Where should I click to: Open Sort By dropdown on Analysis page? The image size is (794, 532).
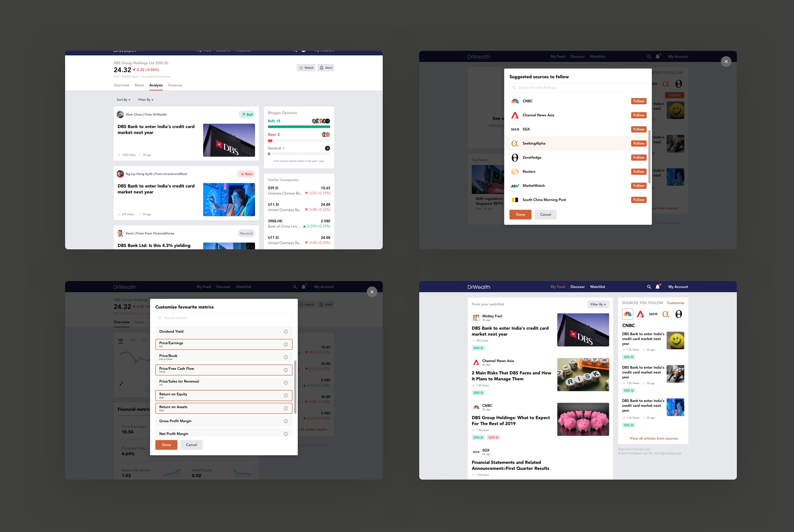(x=123, y=100)
